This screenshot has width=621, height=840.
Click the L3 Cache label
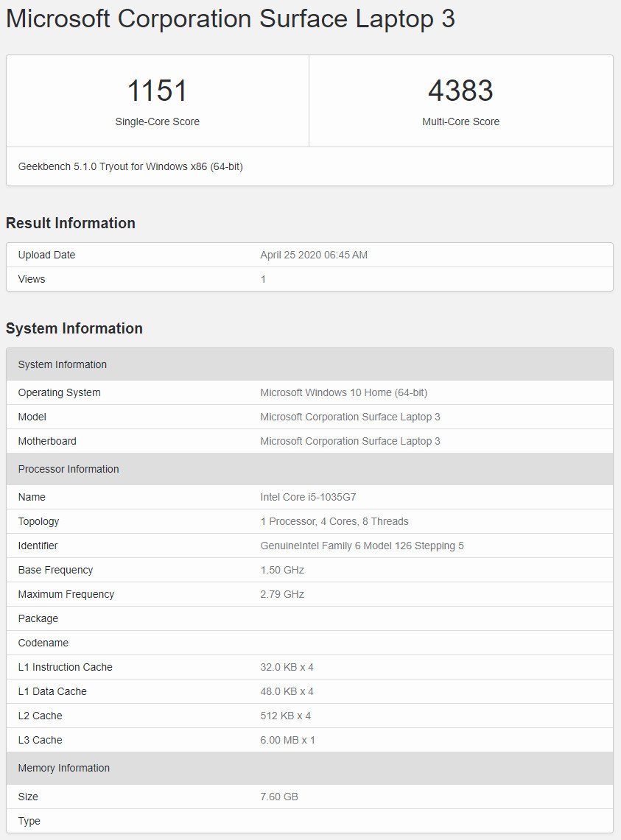click(x=41, y=740)
